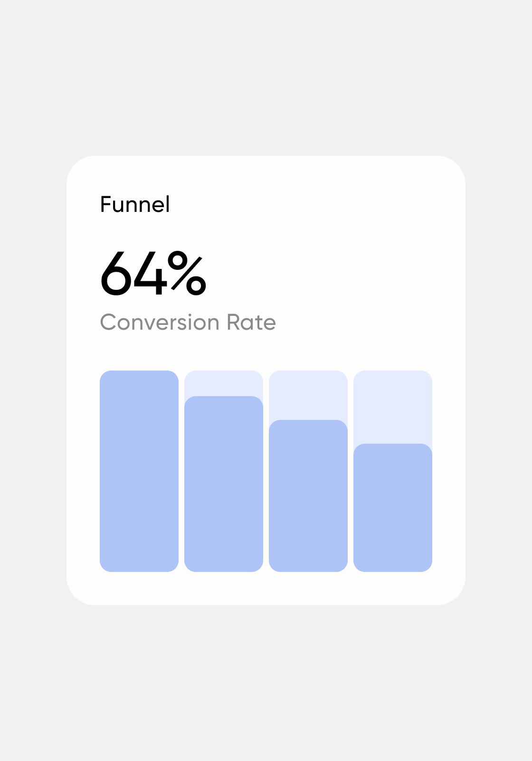
Task: Click the digit 6 in the value
Action: coord(115,275)
